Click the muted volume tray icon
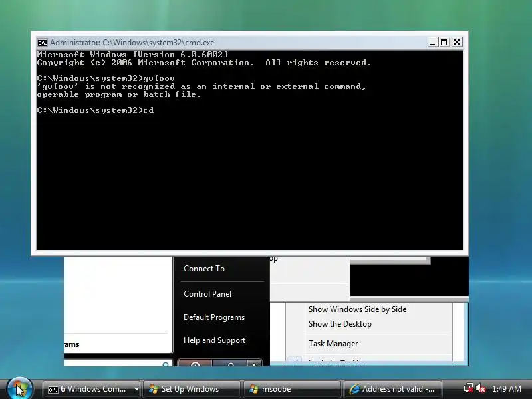The image size is (532, 399). click(481, 388)
